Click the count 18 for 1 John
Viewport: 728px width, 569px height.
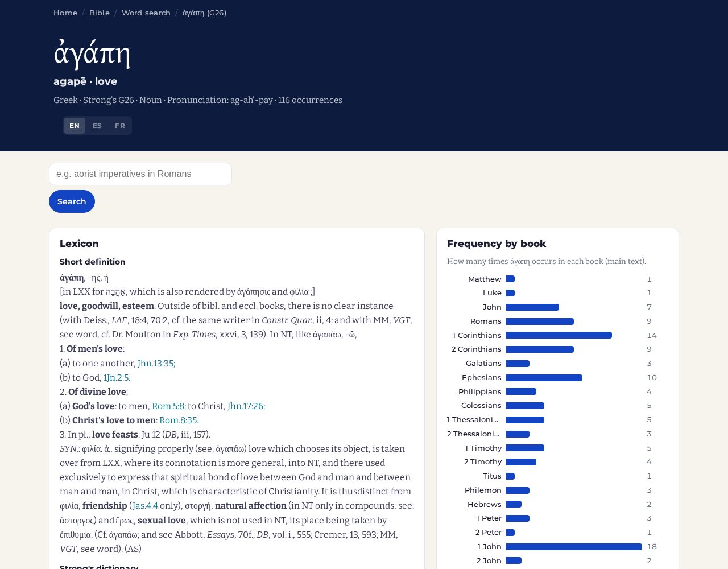[652, 546]
